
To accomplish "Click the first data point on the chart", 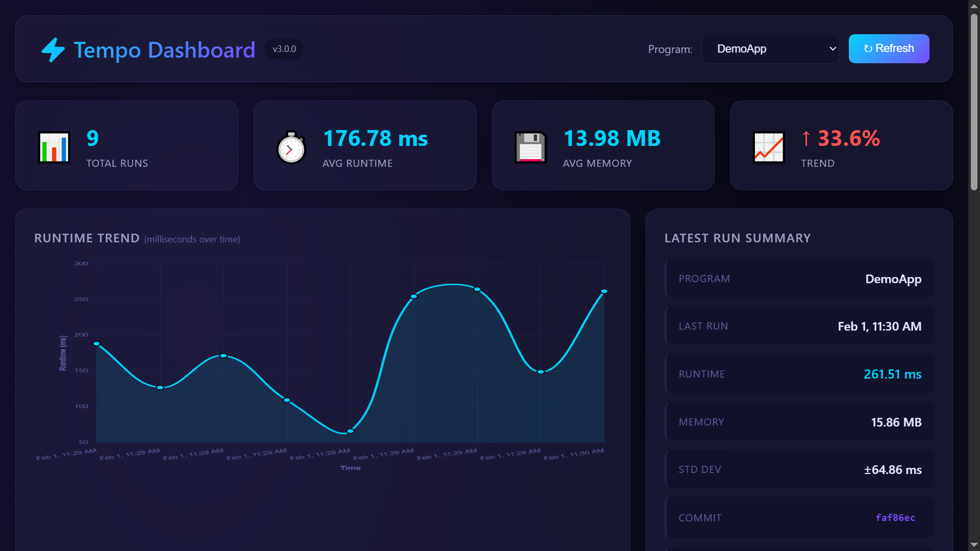I will coord(96,344).
